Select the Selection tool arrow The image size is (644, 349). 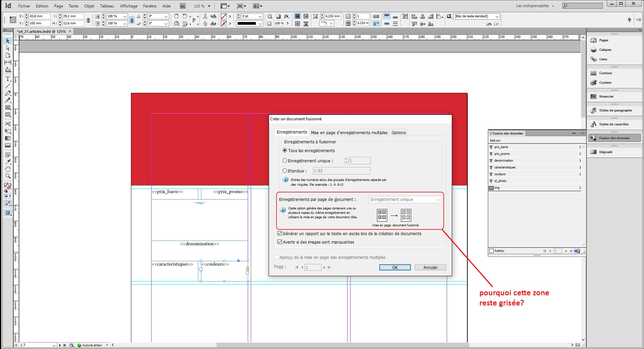8,41
